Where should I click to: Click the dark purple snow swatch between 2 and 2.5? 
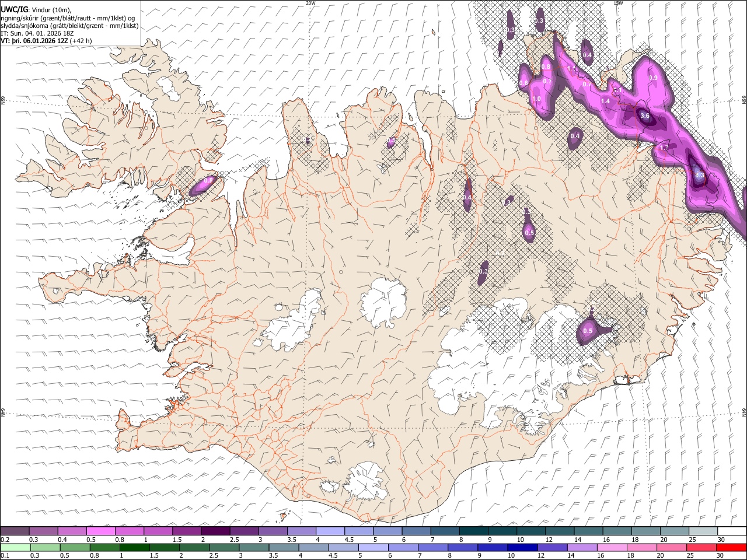(x=215, y=531)
